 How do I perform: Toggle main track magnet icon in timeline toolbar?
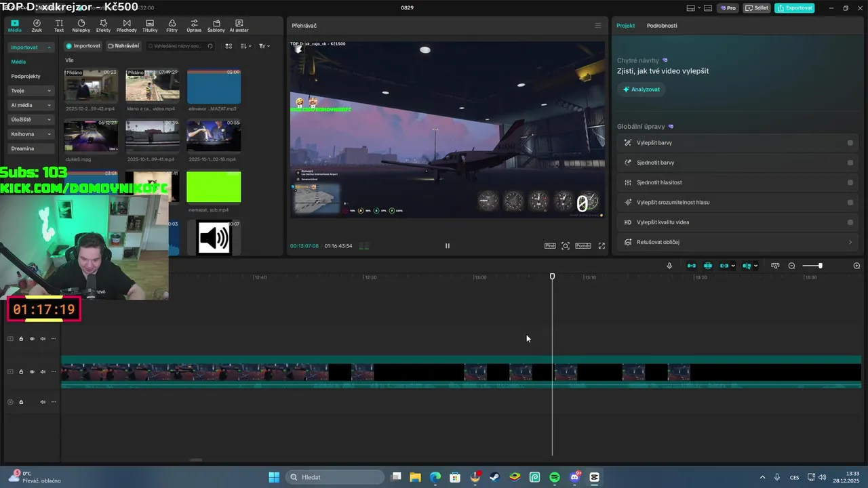pos(692,266)
